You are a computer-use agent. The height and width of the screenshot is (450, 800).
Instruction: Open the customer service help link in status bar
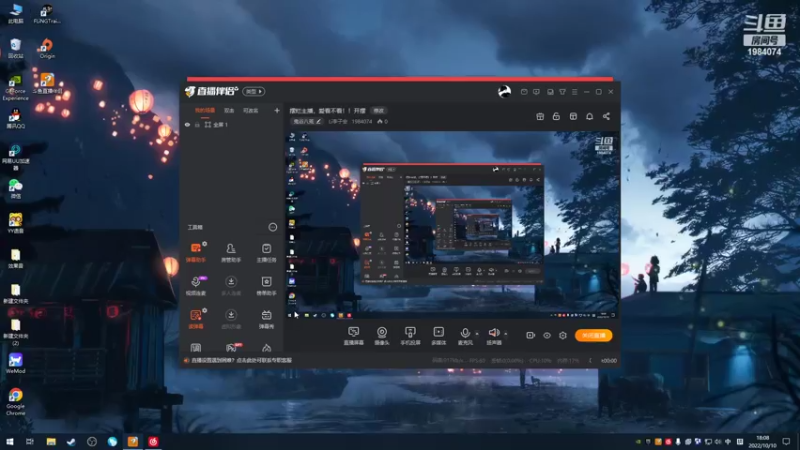(x=241, y=360)
